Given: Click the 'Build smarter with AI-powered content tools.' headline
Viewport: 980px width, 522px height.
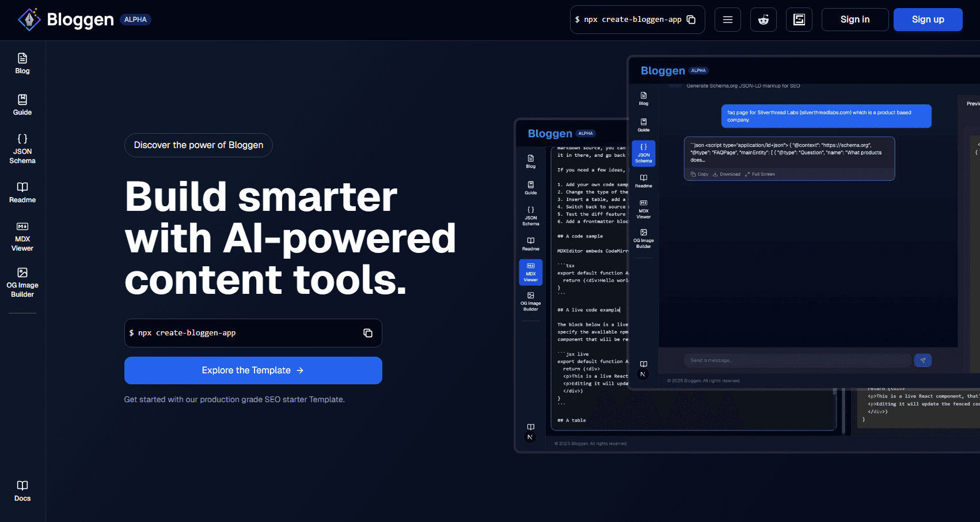Looking at the screenshot, I should [290, 238].
